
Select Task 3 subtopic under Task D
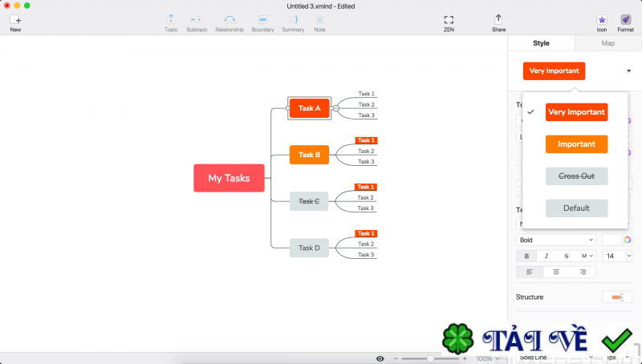pos(366,254)
